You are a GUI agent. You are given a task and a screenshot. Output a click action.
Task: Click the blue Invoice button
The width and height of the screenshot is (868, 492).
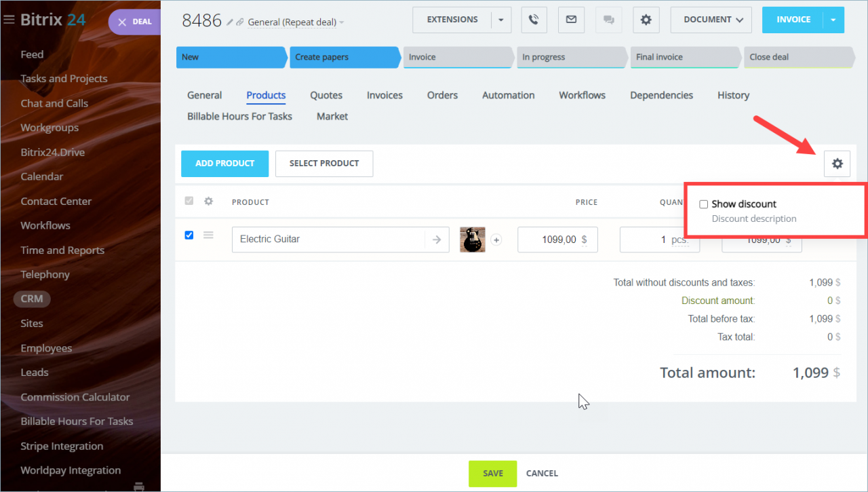click(793, 20)
